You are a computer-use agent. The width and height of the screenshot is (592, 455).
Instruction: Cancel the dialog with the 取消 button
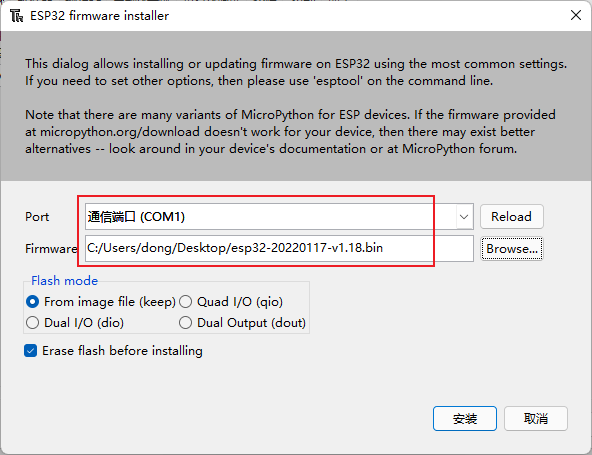536,418
